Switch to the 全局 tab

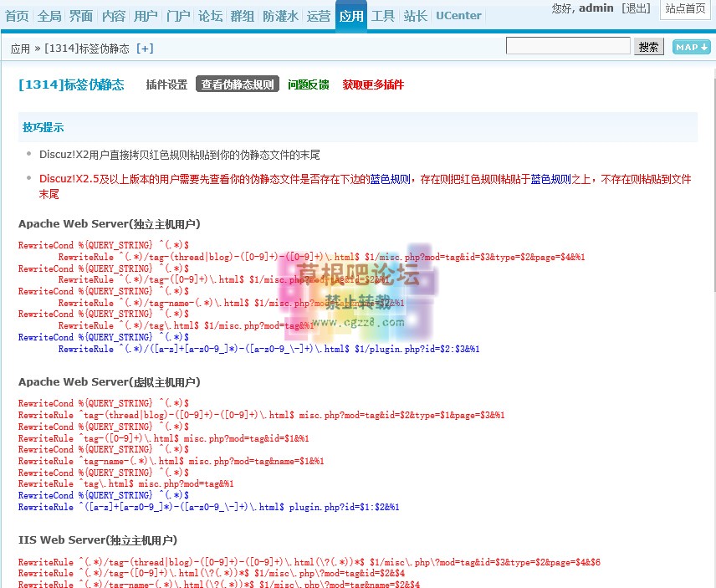[49, 16]
